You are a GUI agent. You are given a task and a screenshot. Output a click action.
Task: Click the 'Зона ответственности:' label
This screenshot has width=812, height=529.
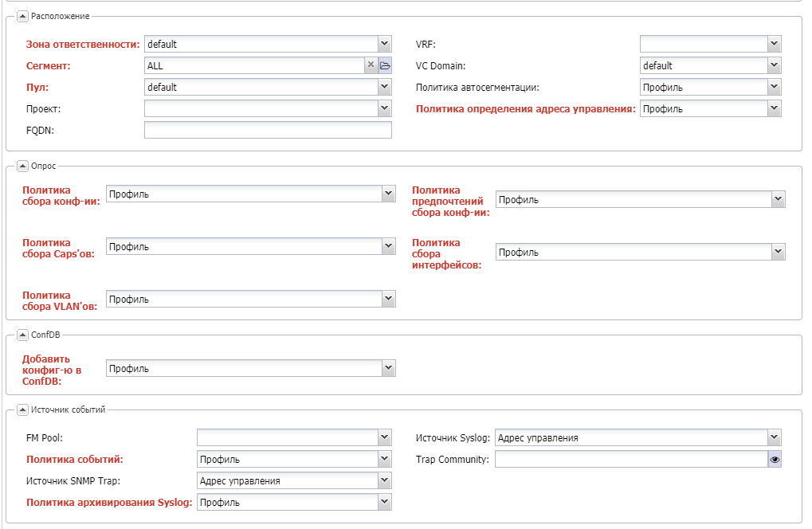tap(83, 44)
